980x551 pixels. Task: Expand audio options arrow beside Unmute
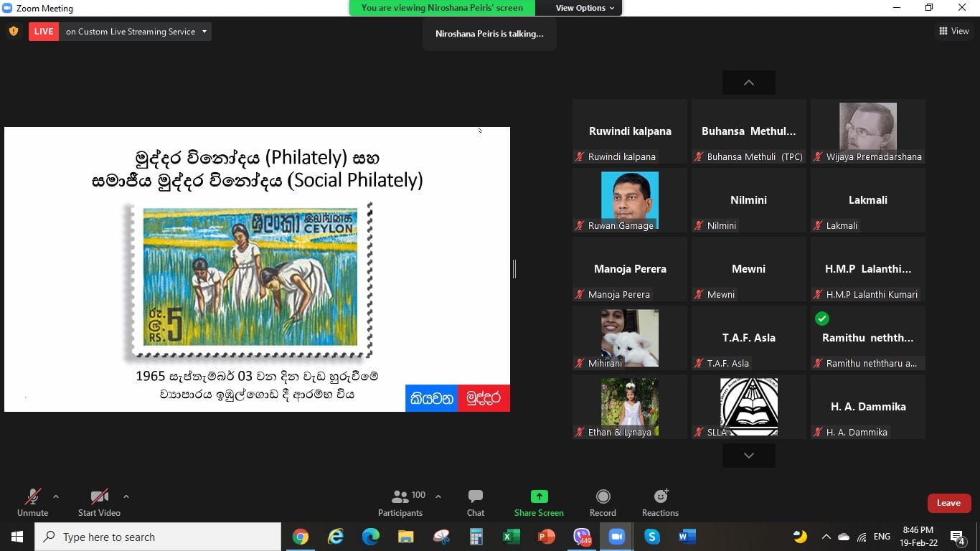[x=56, y=496]
